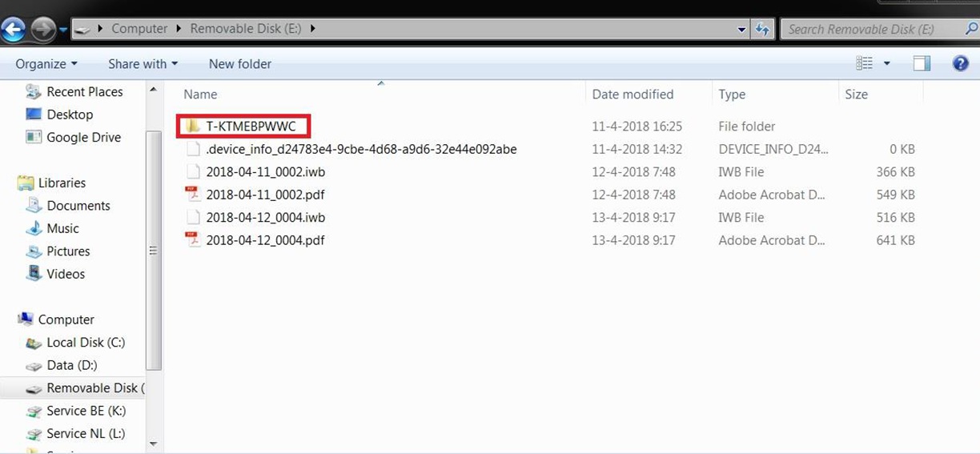Open Google Drive in navigation pane
980x454 pixels.
point(84,138)
